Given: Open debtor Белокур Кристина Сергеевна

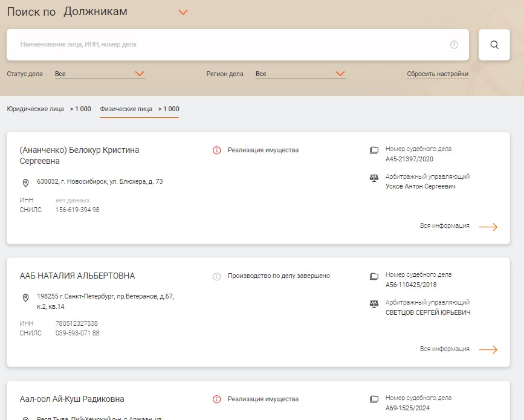Looking at the screenshot, I should [79, 155].
